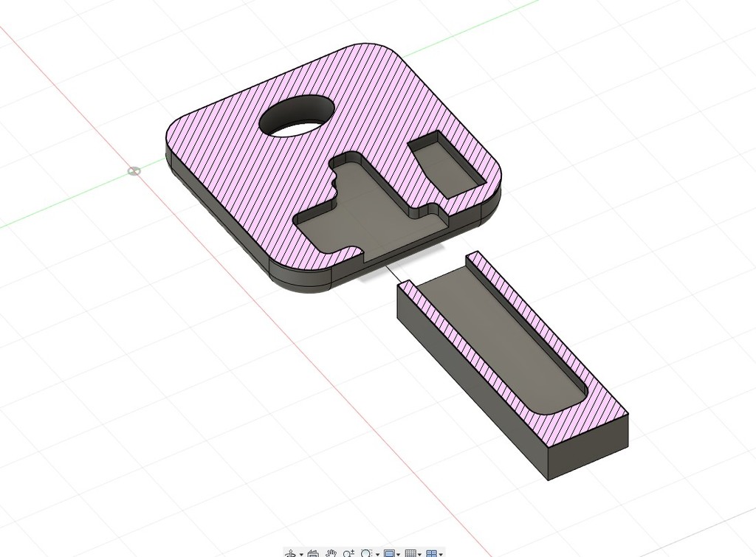Activate the Look At tool
This screenshot has height=557, width=756.
click(313, 551)
